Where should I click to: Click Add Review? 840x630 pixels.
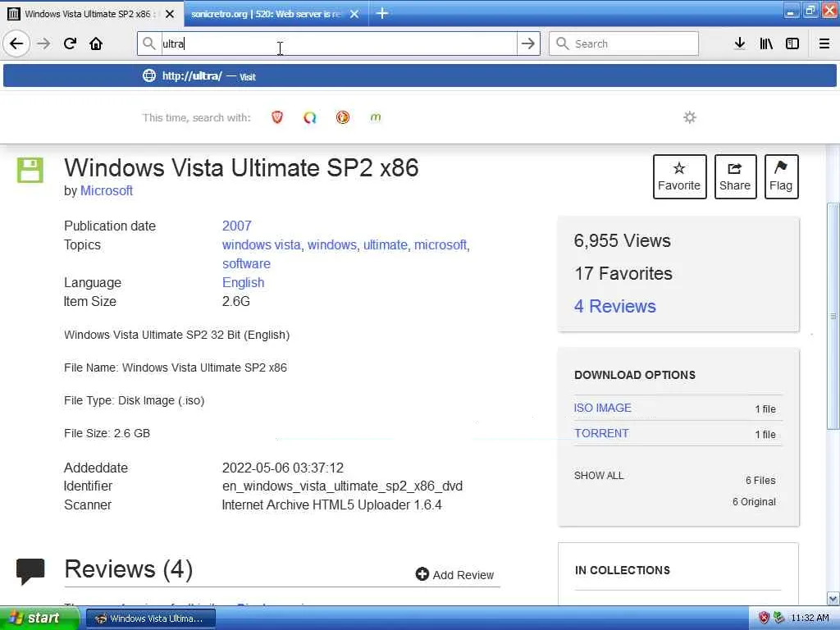454,574
